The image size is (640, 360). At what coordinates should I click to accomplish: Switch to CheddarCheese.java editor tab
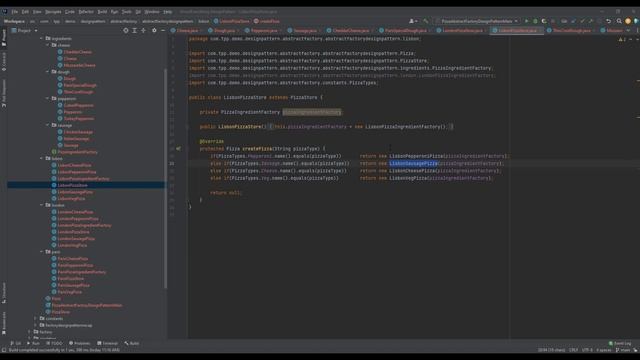350,31
